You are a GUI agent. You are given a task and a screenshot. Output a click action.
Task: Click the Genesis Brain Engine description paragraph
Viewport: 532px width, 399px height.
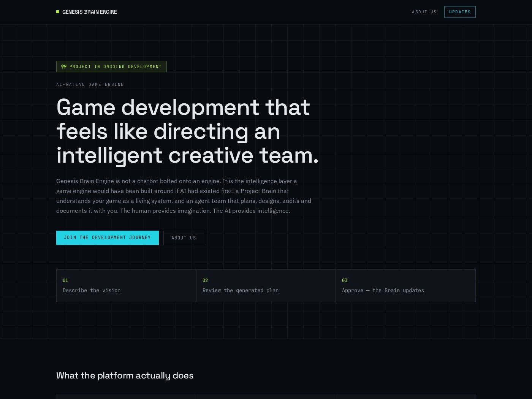(x=184, y=196)
